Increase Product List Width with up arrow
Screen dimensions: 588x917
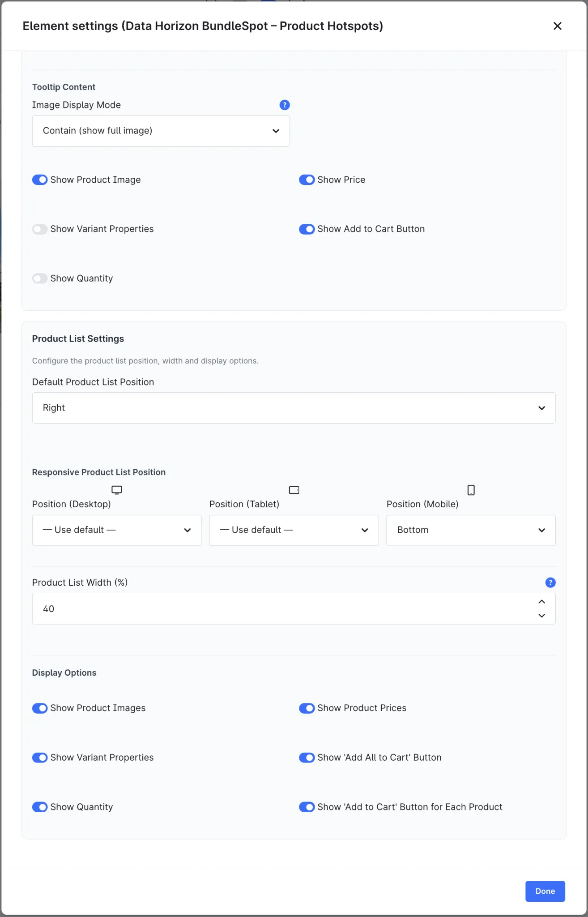point(542,602)
